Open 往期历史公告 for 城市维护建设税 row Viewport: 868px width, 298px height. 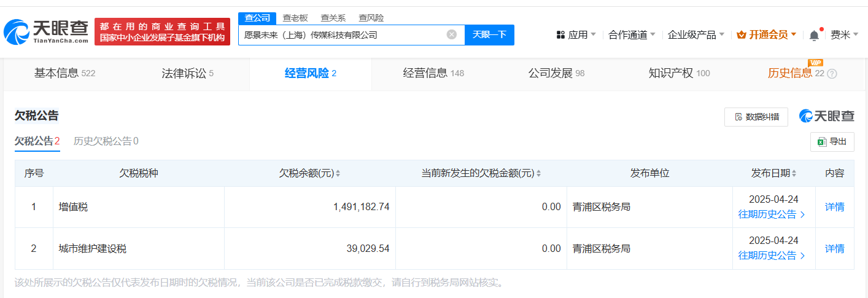click(x=772, y=256)
